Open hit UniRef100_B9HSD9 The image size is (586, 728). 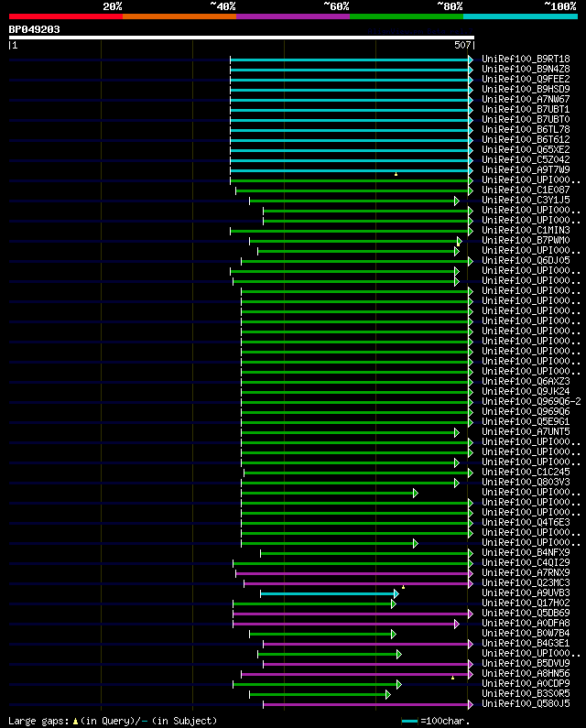526,89
